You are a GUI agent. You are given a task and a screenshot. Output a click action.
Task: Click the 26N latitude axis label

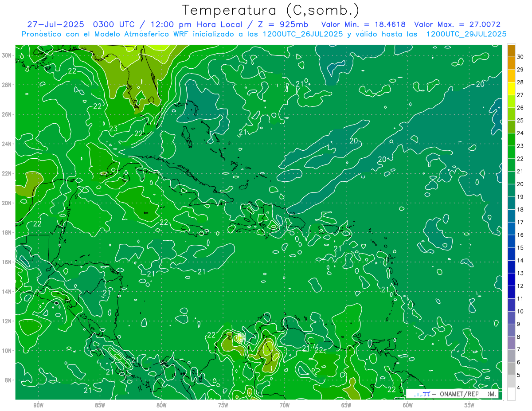tap(8, 114)
